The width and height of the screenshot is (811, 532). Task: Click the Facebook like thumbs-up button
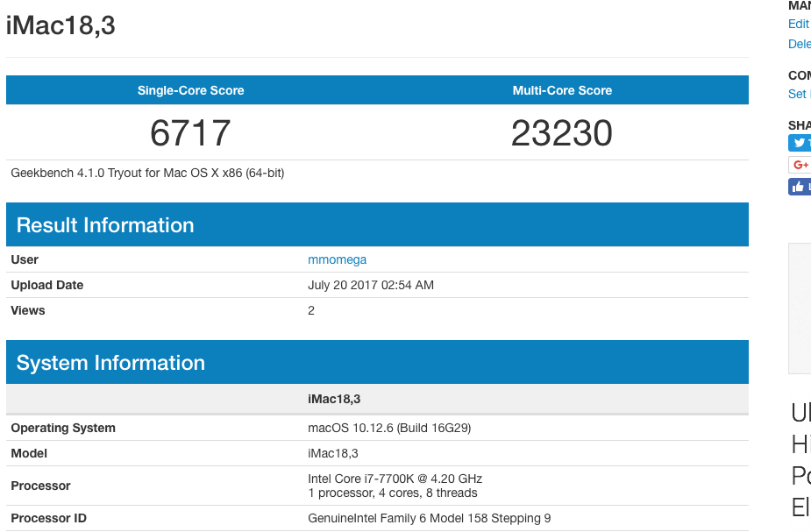pyautogui.click(x=800, y=187)
